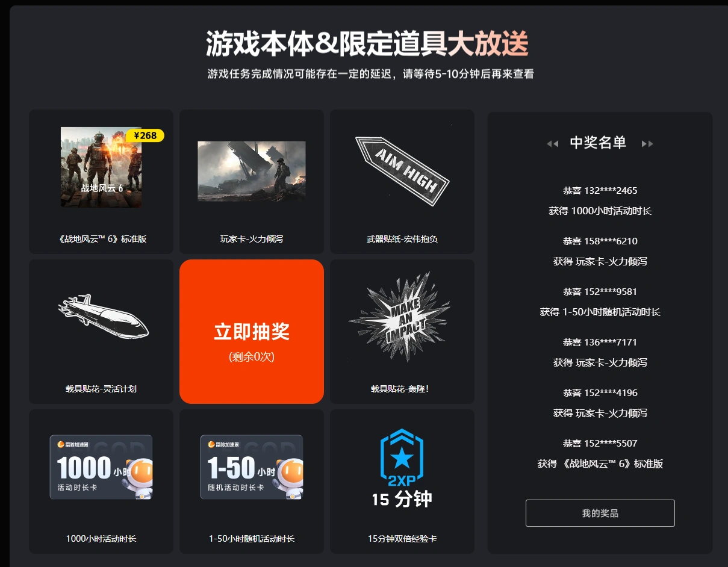The width and height of the screenshot is (728, 567).
Task: Click the 《战地风云™ 6》标准版 prize label
Action: (x=101, y=239)
